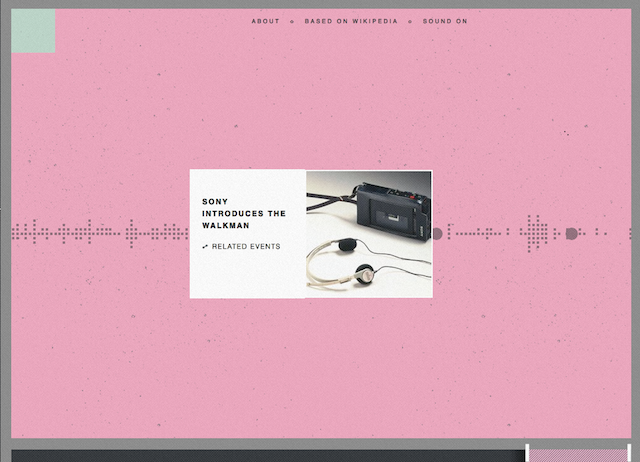Select the timeline dot next to Walkman photo
Screen dimensions: 640x462
[437, 234]
